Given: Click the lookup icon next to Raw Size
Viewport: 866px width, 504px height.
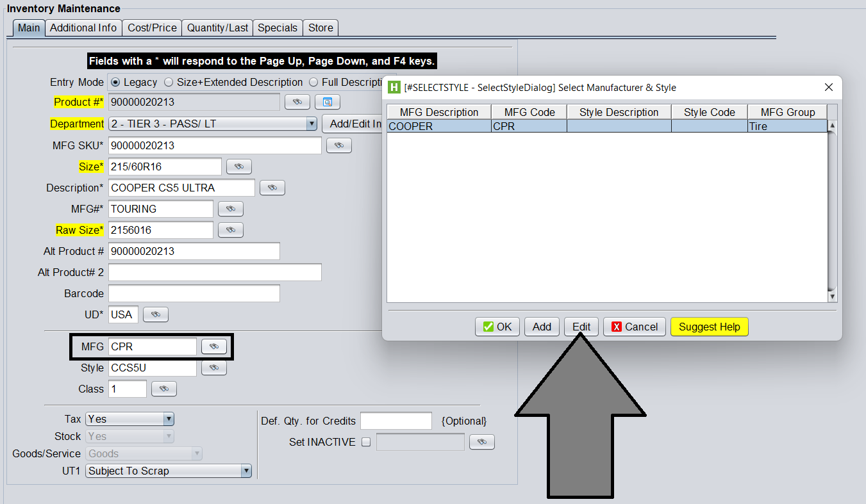Looking at the screenshot, I should pyautogui.click(x=231, y=230).
